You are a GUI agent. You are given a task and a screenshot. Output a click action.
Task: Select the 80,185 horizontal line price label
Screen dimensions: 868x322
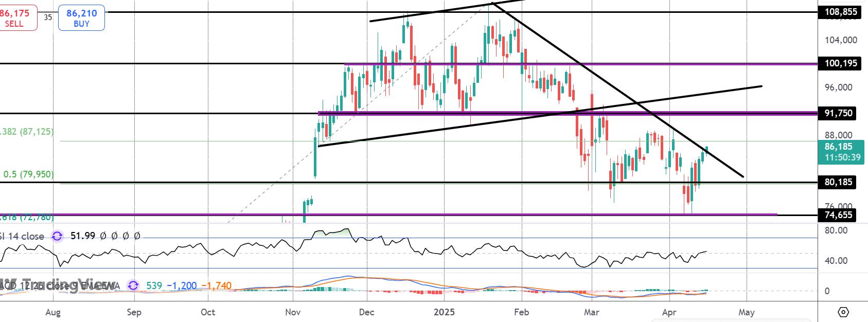[x=837, y=182]
